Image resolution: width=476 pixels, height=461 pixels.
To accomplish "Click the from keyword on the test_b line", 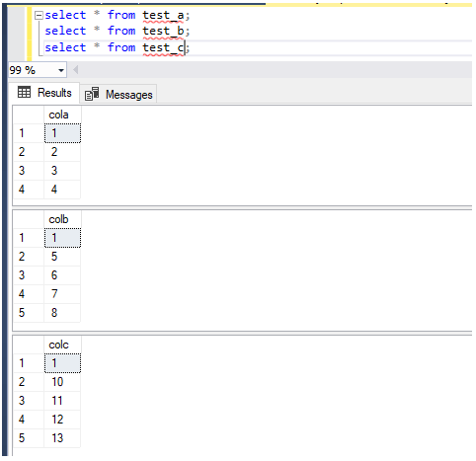I will (x=121, y=31).
